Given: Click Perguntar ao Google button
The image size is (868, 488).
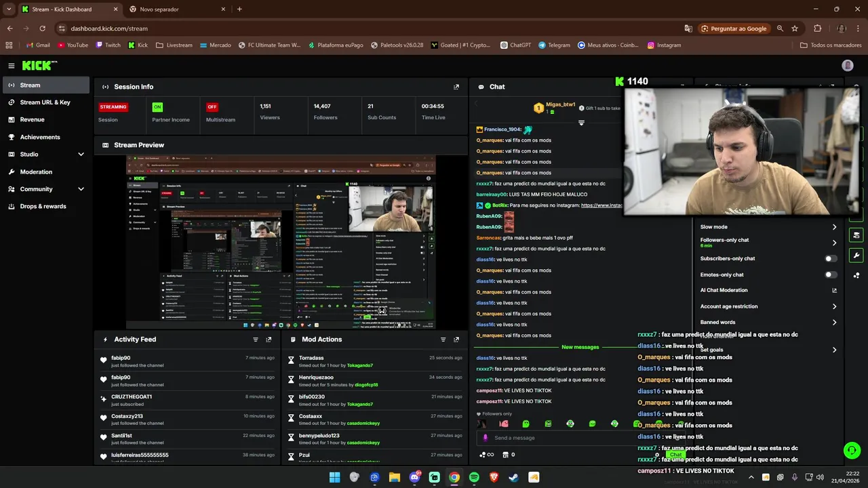Looking at the screenshot, I should (x=734, y=28).
